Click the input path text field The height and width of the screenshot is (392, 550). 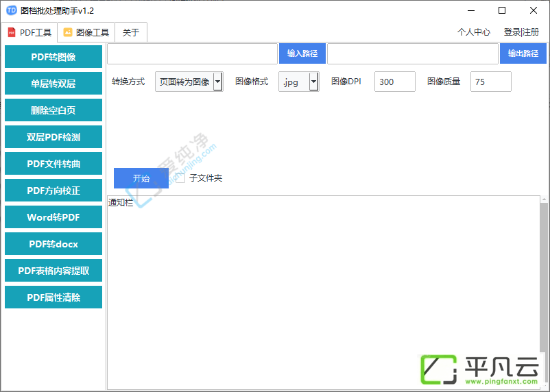tap(192, 53)
